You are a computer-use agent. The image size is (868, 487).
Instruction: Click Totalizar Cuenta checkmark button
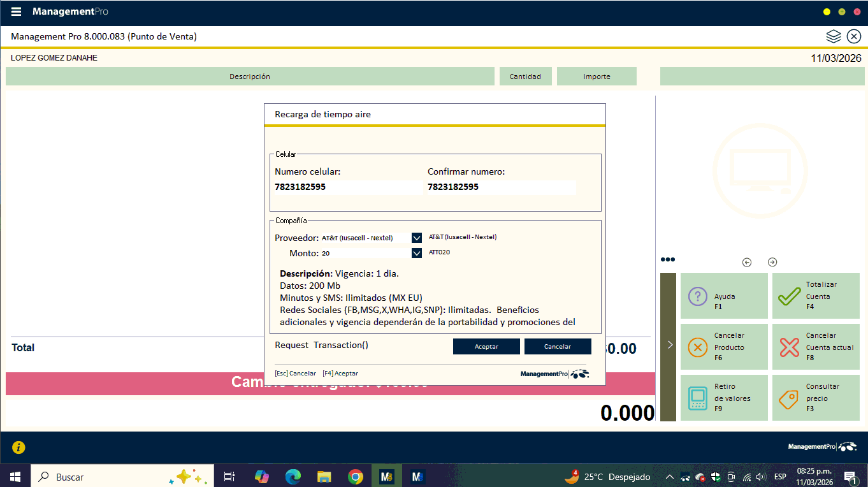[816, 296]
